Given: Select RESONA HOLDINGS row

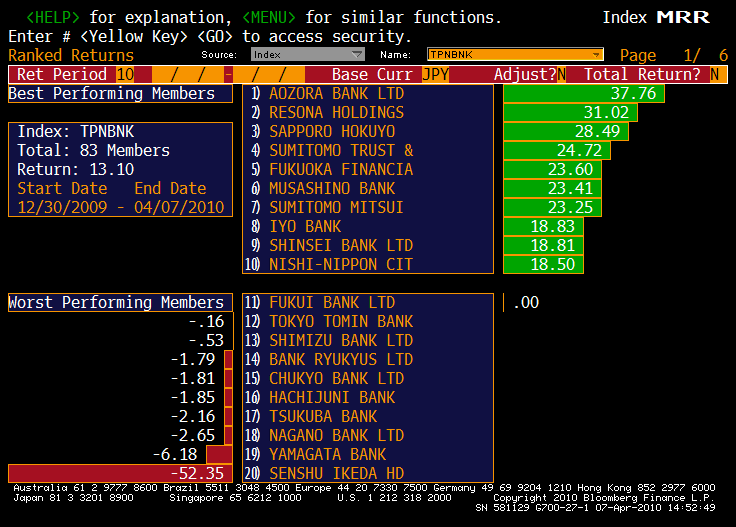Looking at the screenshot, I should [368, 113].
